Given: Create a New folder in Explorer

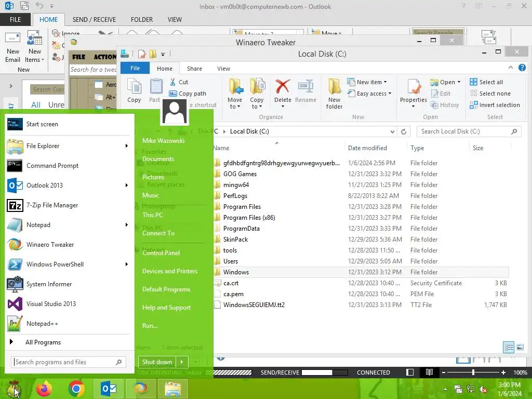Looking at the screenshot, I should 334,94.
